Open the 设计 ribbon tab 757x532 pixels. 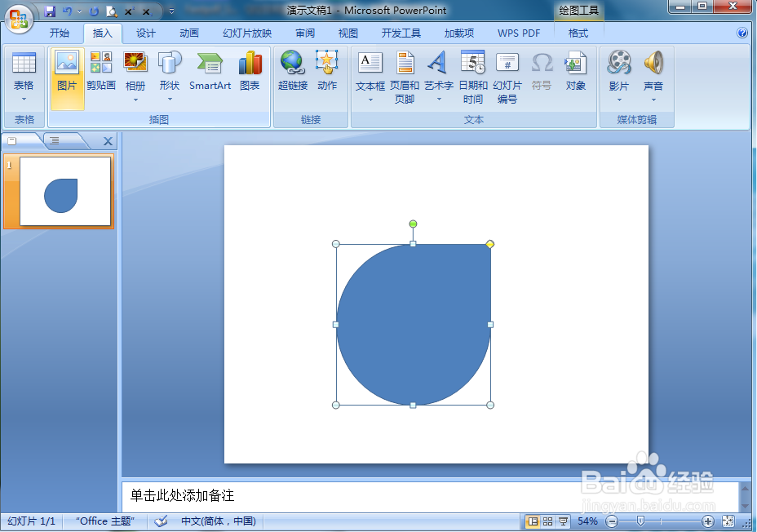coord(146,33)
